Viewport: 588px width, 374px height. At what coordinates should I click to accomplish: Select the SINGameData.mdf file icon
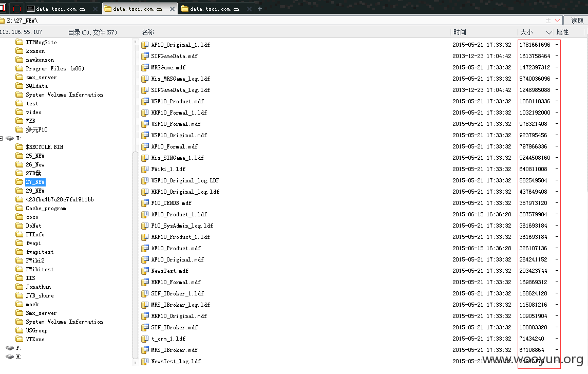(145, 57)
